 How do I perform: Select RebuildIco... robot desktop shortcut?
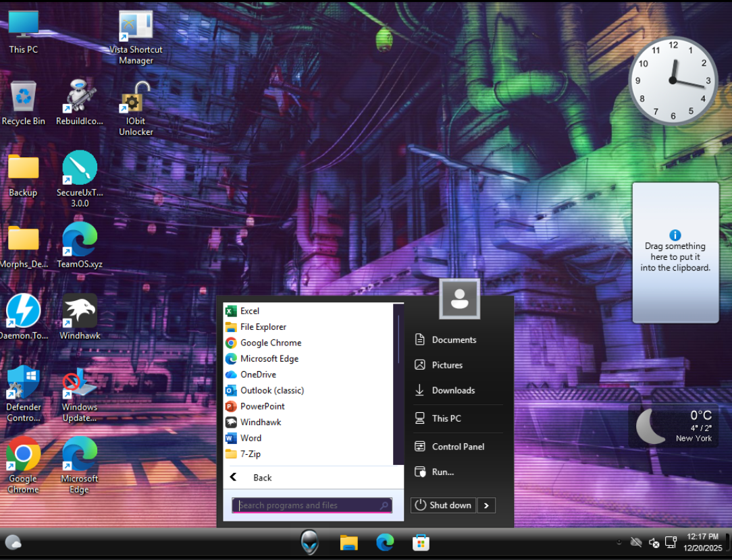(x=80, y=103)
